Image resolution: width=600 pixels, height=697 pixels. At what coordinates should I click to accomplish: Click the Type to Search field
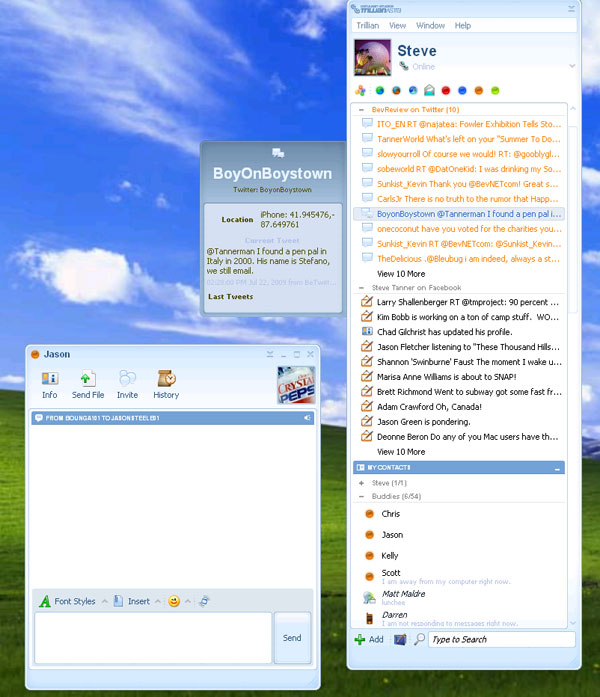(502, 640)
